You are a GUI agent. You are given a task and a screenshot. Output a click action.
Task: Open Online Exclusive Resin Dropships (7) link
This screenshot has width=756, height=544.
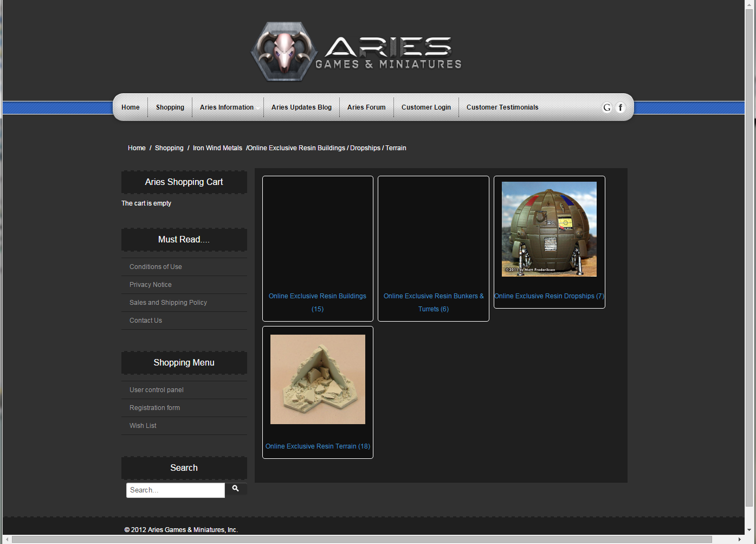pyautogui.click(x=549, y=296)
